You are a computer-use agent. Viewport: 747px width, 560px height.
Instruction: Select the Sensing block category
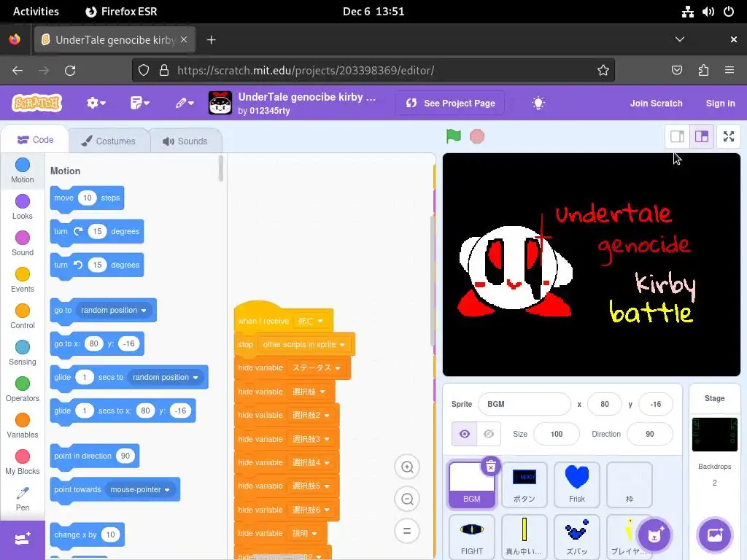pos(23,353)
